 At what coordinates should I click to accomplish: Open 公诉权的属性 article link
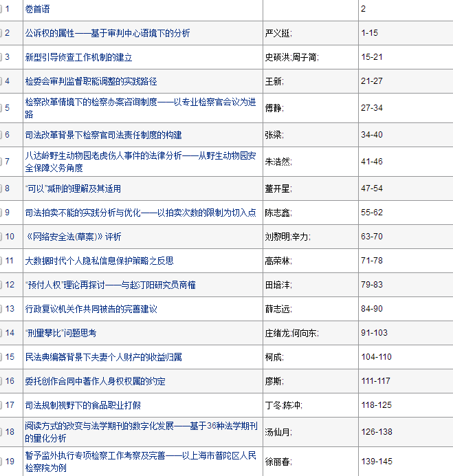tap(107, 33)
